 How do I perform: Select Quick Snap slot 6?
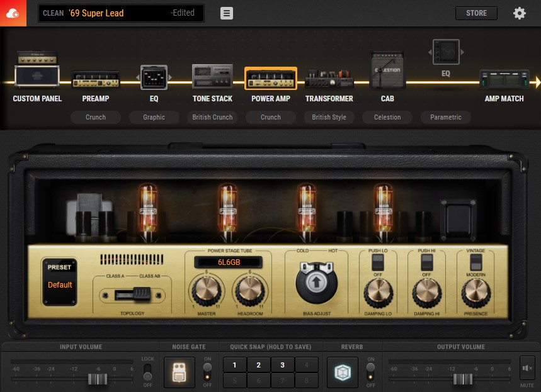pos(258,381)
